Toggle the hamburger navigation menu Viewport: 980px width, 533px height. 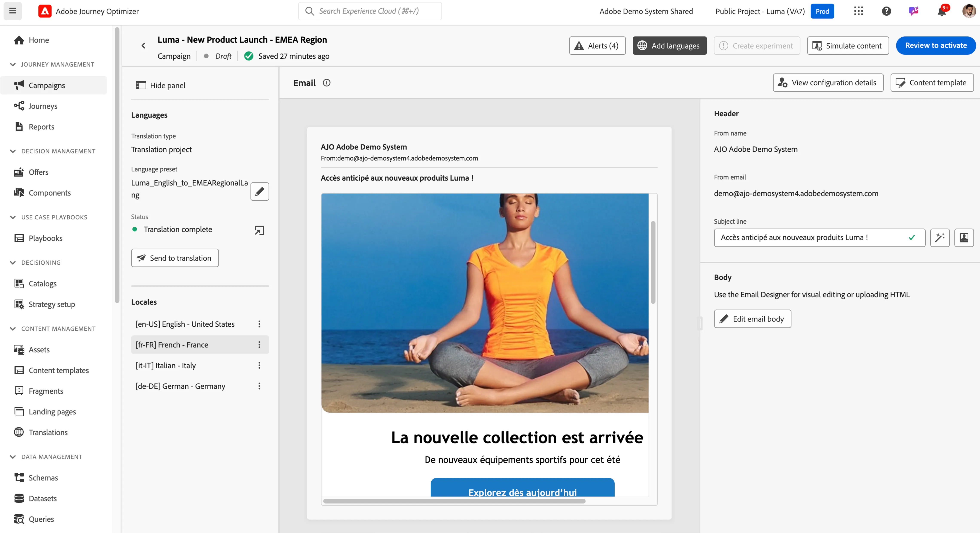(x=12, y=11)
